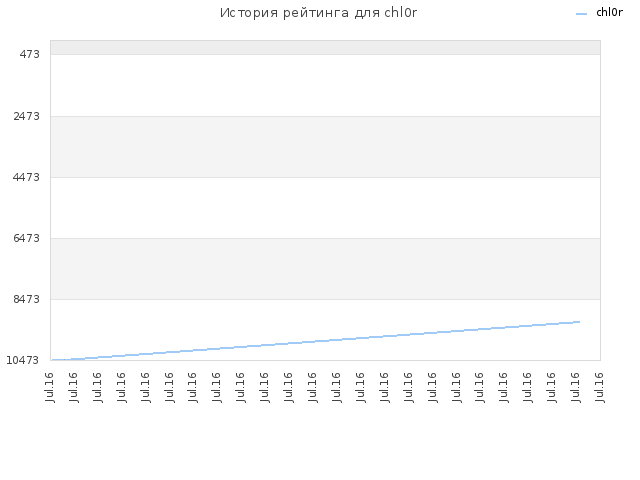Click the last Jul.16 x-axis label
This screenshot has height=480, width=640.
click(x=599, y=387)
